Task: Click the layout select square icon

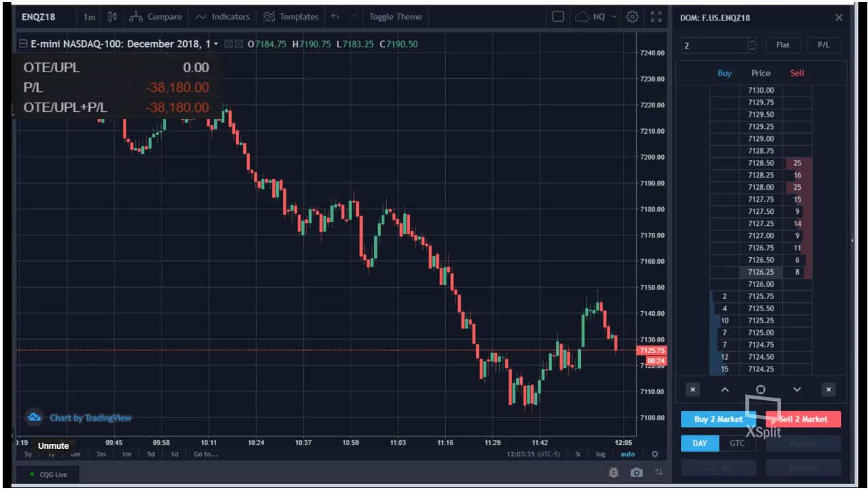Action: click(558, 17)
